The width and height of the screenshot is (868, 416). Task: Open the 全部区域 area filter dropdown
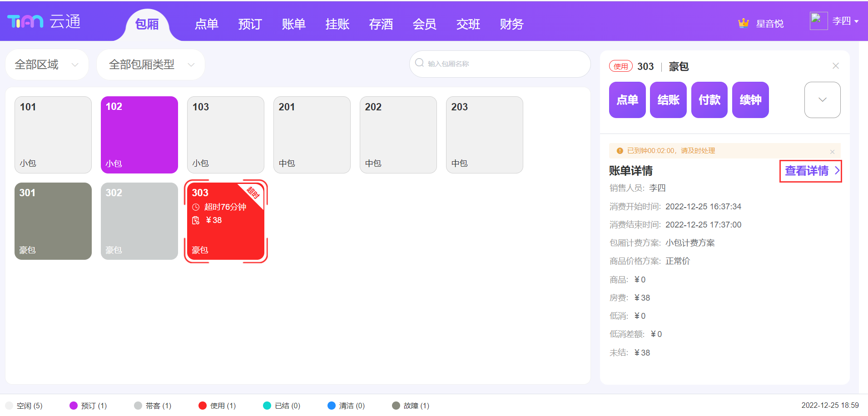[x=47, y=64]
